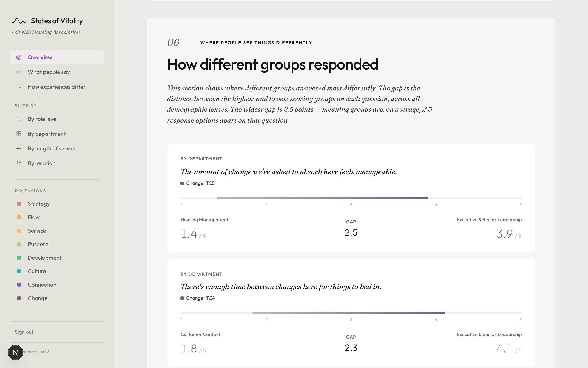588x368 pixels.
Task: Click the purple square beside Change · TC5
Action: coord(182,183)
